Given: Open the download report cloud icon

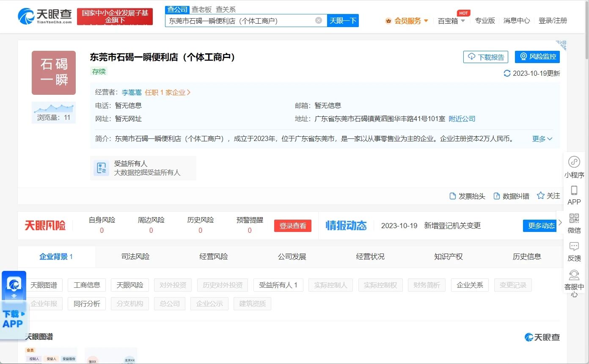Looking at the screenshot, I should pos(471,57).
